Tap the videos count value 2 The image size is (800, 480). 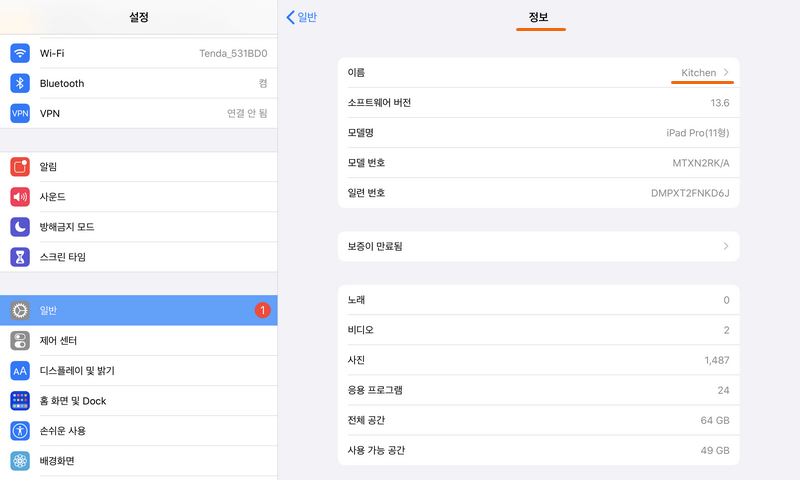tap(727, 330)
